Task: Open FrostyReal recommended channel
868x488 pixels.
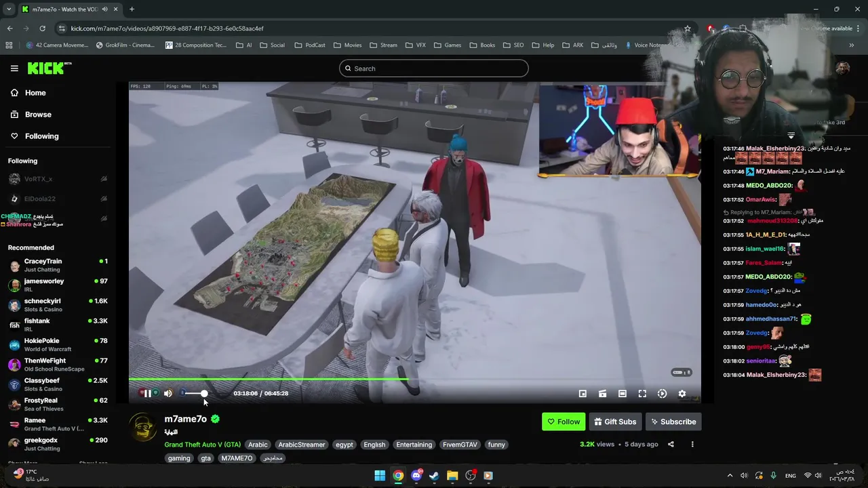Action: coord(58,404)
